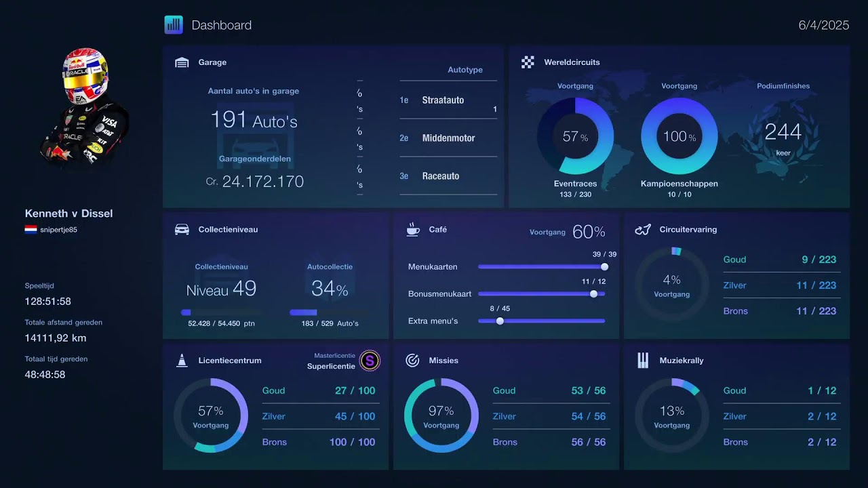Click the 52.428 / 54.450 ptn text

221,323
